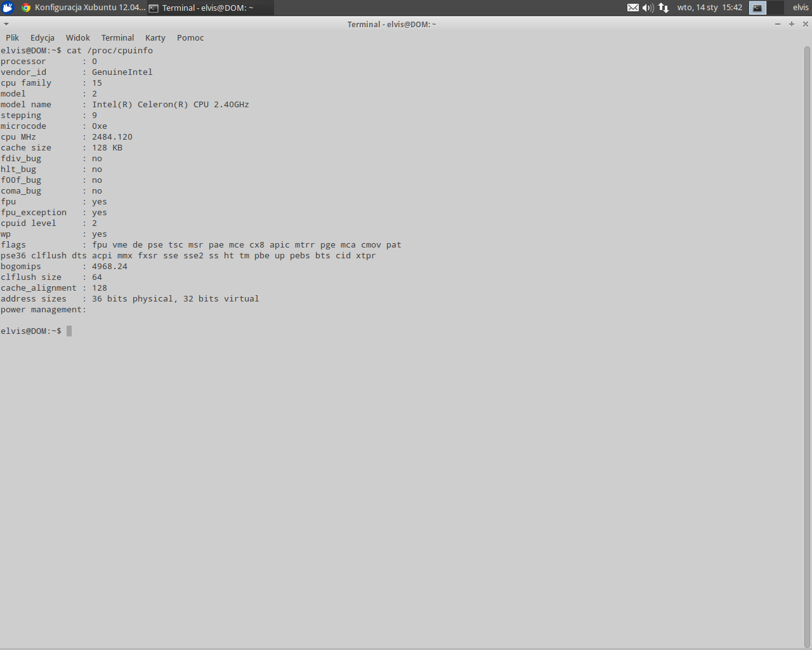Open the Terminal menu in menu bar
The height and width of the screenshot is (650, 812).
pyautogui.click(x=117, y=37)
